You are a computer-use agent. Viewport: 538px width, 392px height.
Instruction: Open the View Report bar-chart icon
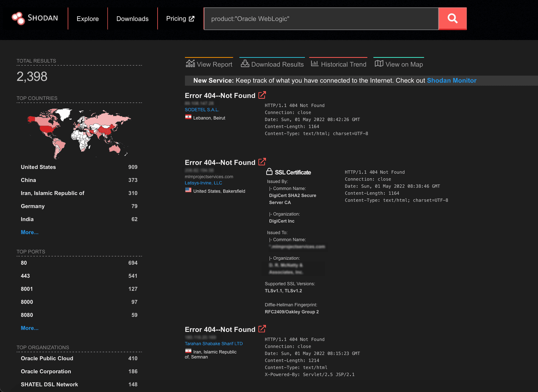pyautogui.click(x=190, y=64)
